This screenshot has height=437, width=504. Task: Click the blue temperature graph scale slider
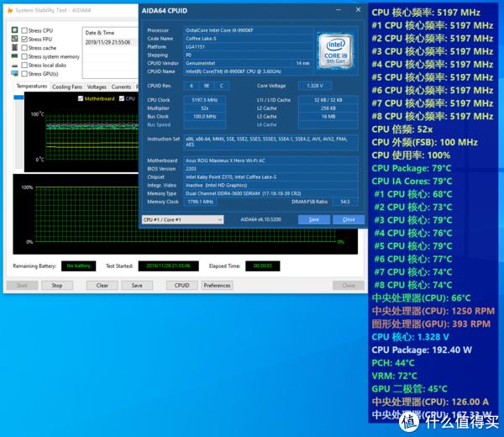18,97
